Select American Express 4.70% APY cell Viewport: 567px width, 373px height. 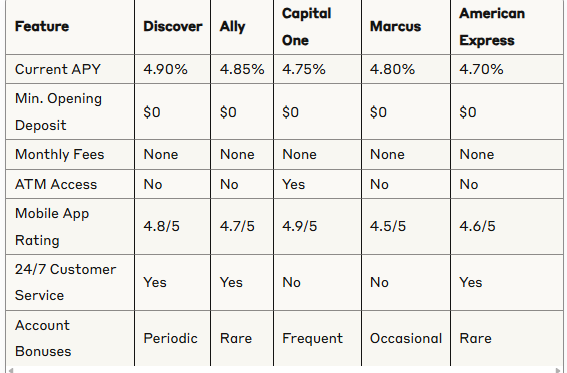pyautogui.click(x=507, y=69)
